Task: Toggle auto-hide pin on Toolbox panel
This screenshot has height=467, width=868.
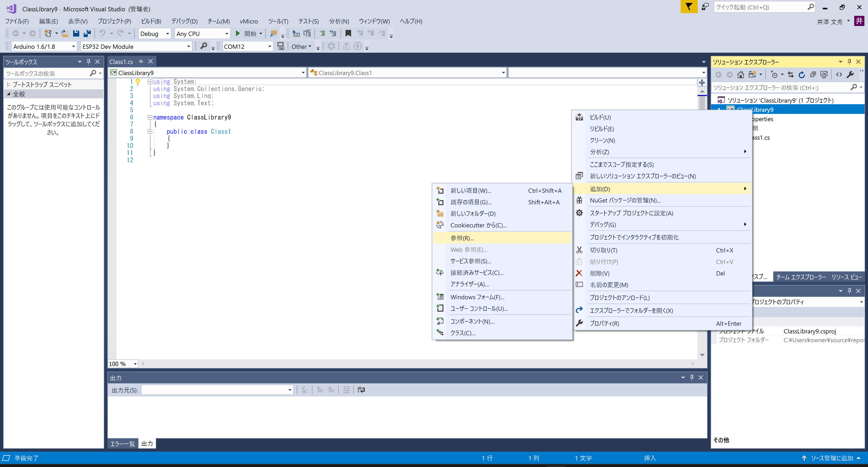Action: point(89,62)
